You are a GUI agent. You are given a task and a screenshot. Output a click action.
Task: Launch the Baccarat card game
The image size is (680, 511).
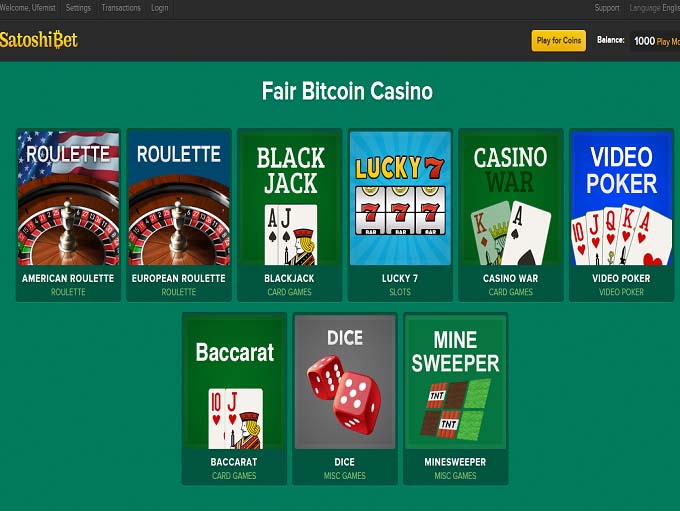point(234,398)
